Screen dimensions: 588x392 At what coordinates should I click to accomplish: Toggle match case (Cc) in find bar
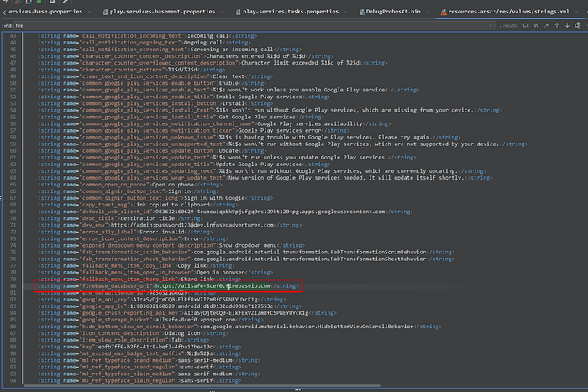click(526, 25)
